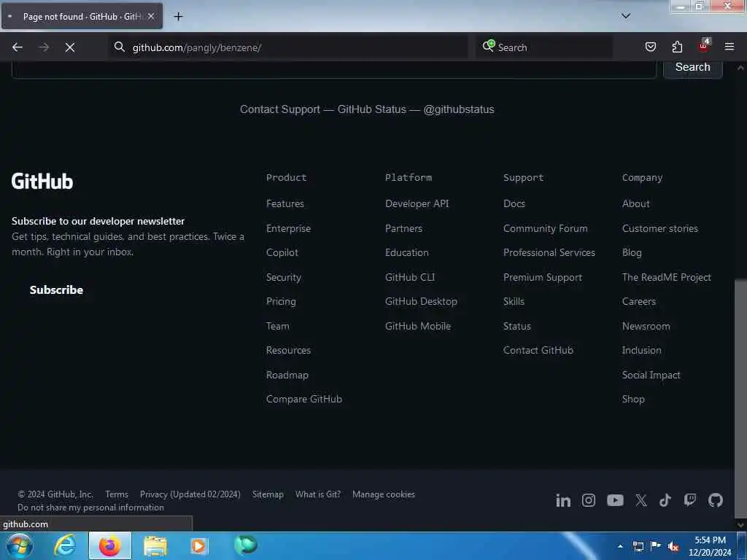This screenshot has width=747, height=560.
Task: Open a new browser tab with plus button
Action: [178, 17]
